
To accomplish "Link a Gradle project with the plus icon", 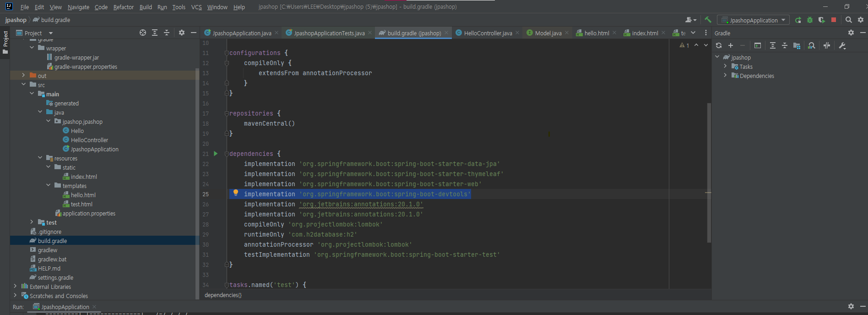I will coord(731,45).
